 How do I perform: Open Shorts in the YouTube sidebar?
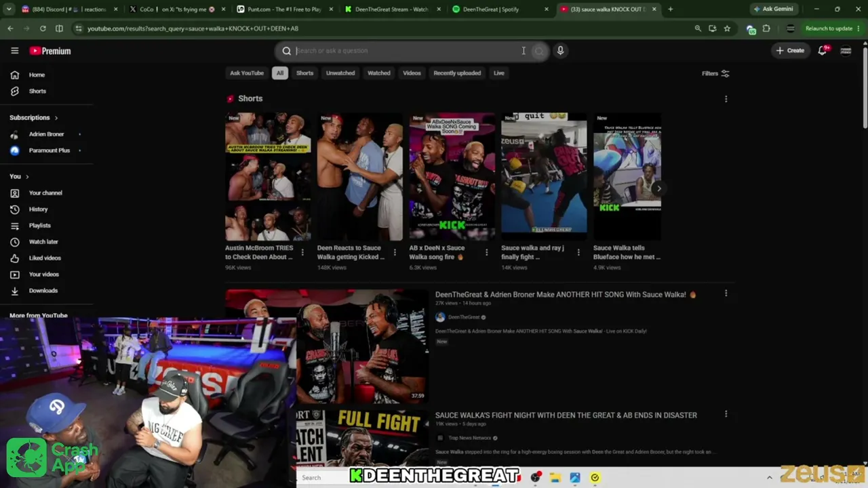(37, 91)
